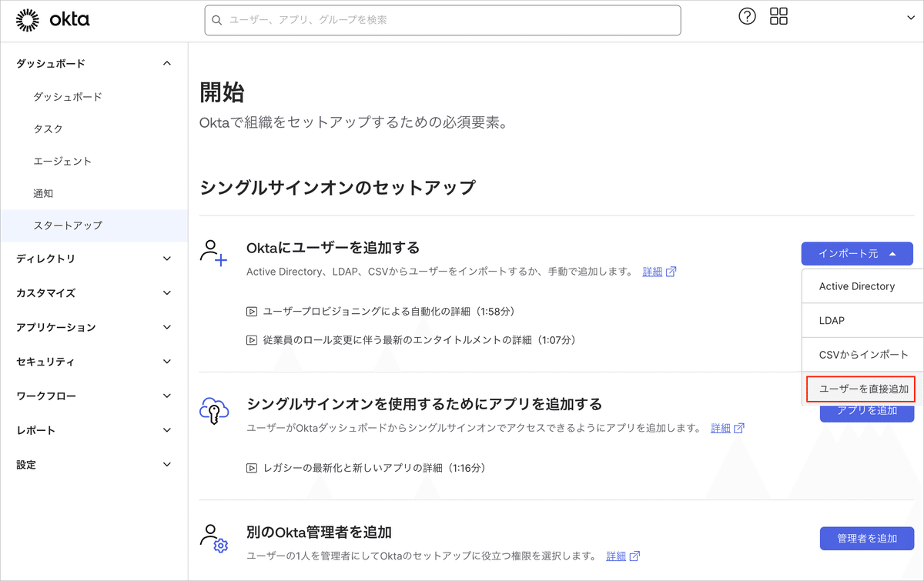Expand the ディレクトリ sidebar section
This screenshot has height=581, width=924.
point(94,259)
